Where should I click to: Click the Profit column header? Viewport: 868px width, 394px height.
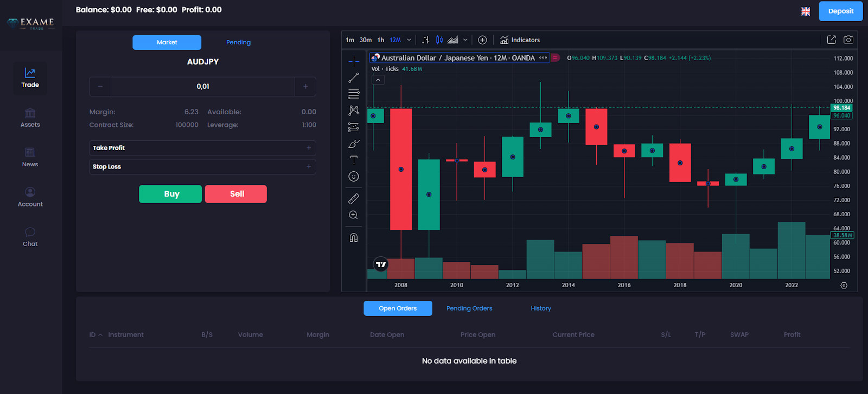pos(792,335)
